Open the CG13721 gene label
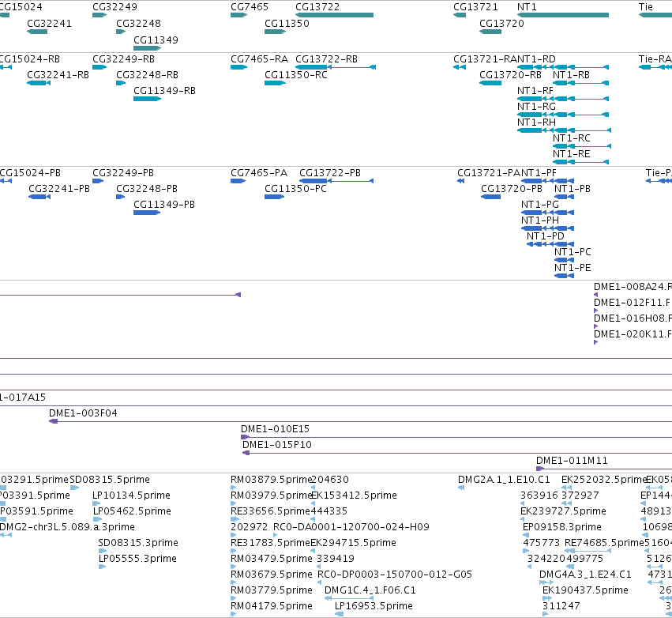 (475, 7)
